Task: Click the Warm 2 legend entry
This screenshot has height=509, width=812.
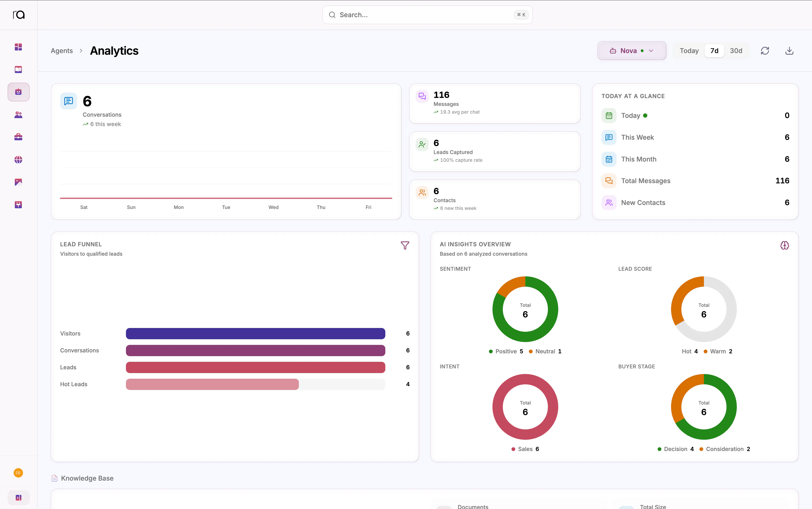Action: pyautogui.click(x=718, y=351)
